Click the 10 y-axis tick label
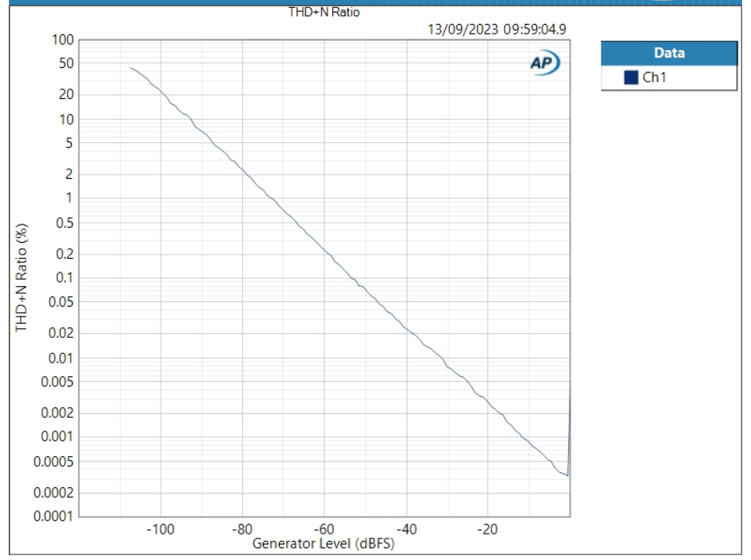Image resolution: width=751 pixels, height=560 pixels. [66, 119]
